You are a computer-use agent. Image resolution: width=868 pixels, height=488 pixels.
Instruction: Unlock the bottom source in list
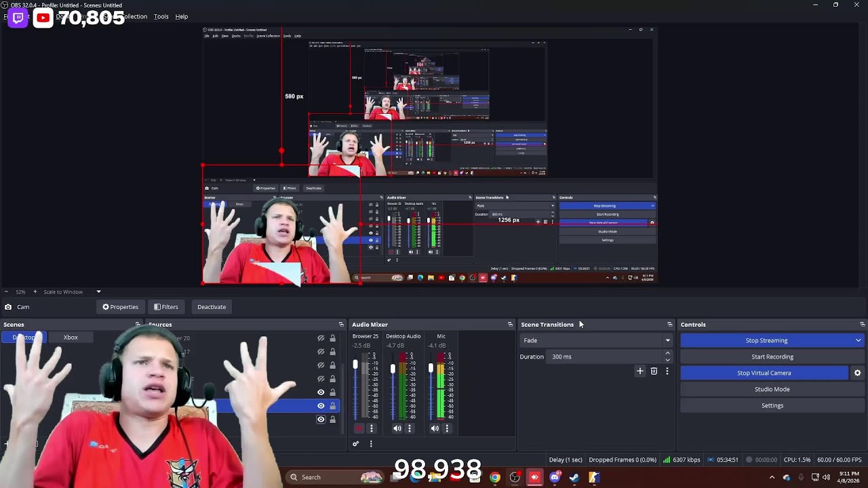pos(332,420)
